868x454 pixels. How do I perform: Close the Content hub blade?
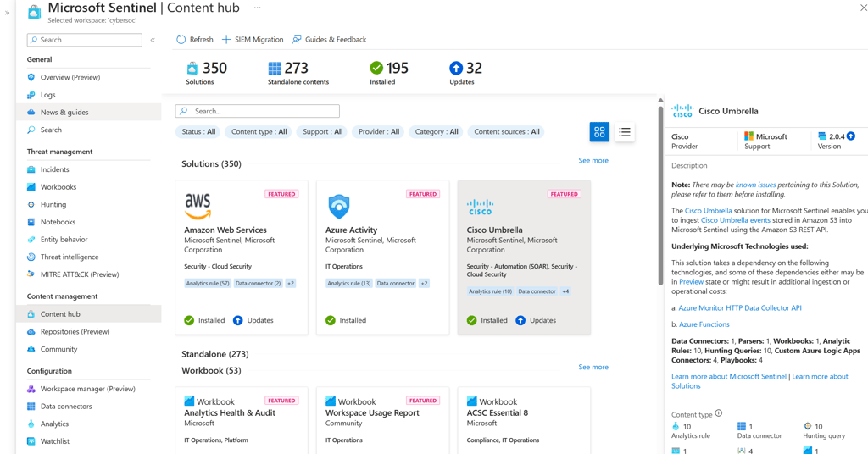(863, 7)
